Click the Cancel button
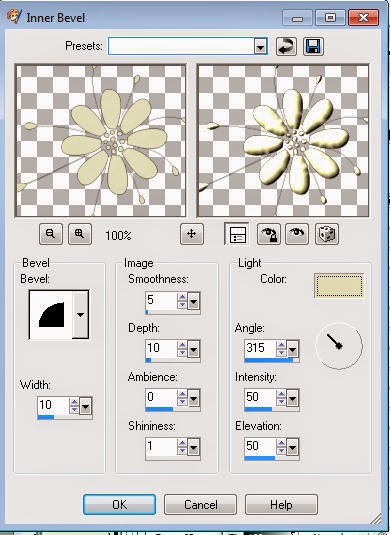The image size is (390, 535). [x=200, y=504]
